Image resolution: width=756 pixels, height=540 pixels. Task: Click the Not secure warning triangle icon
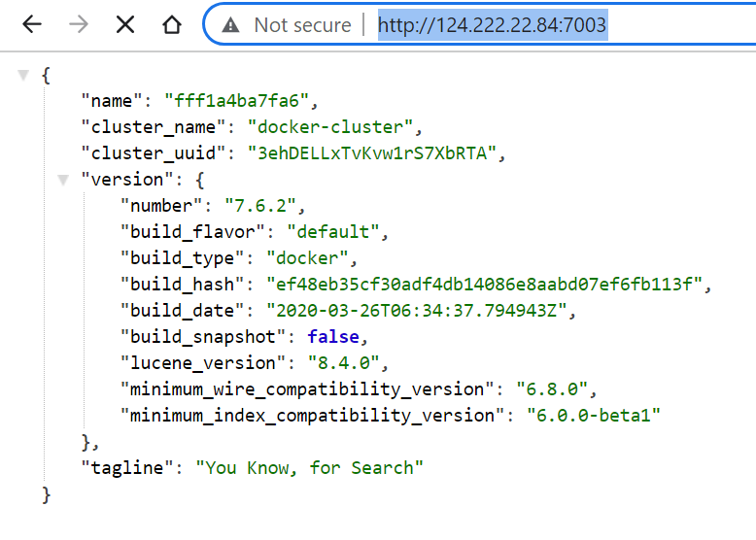(230, 25)
